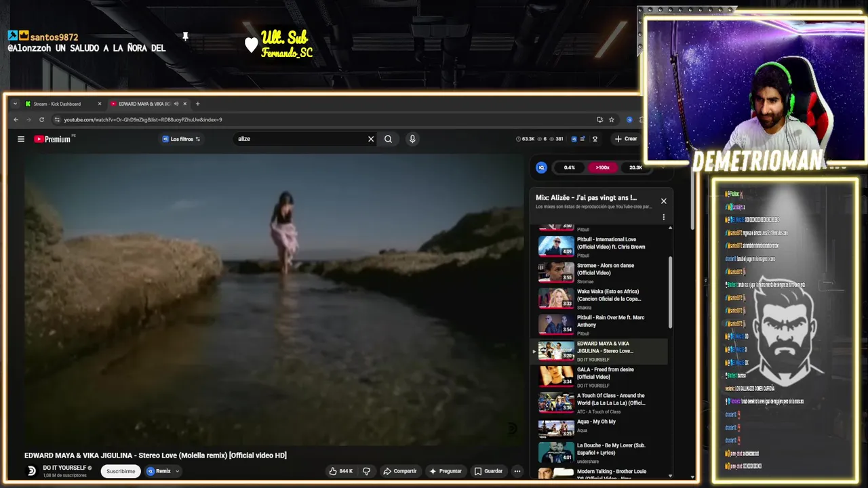Click the trophy icon in YouTube header
868x488 pixels.
tap(595, 139)
